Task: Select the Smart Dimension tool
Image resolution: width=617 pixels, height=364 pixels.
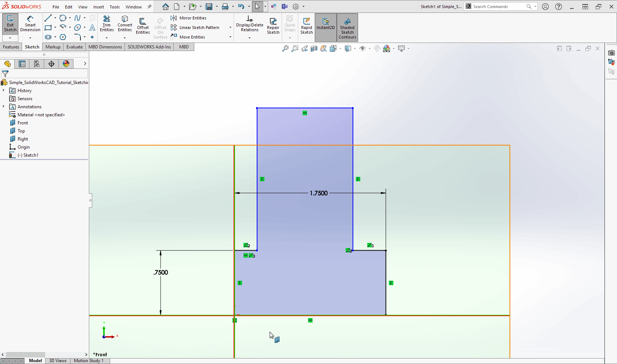Action: click(30, 25)
